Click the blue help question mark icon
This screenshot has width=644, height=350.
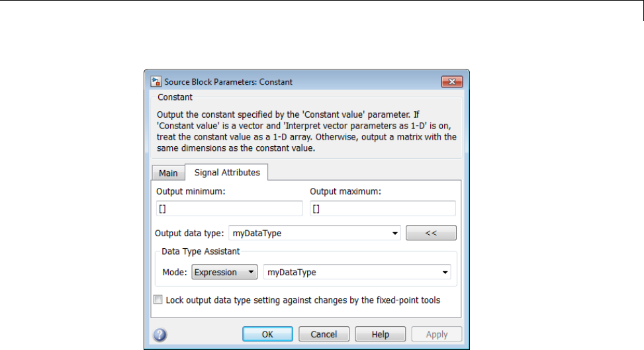[x=160, y=335]
